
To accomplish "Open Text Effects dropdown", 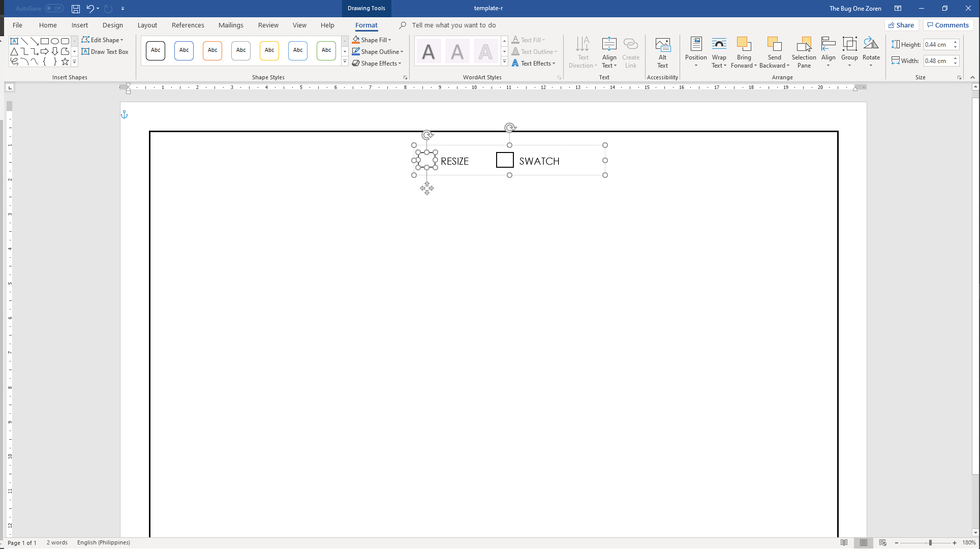I will point(534,63).
